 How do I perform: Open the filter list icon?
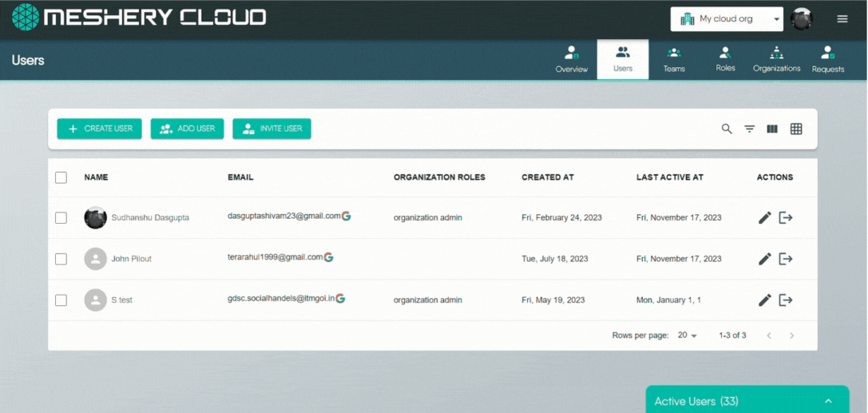[750, 129]
